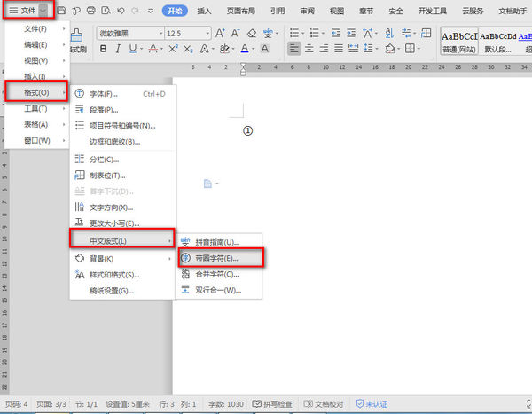Click the Decrease font size icon

coord(235,34)
